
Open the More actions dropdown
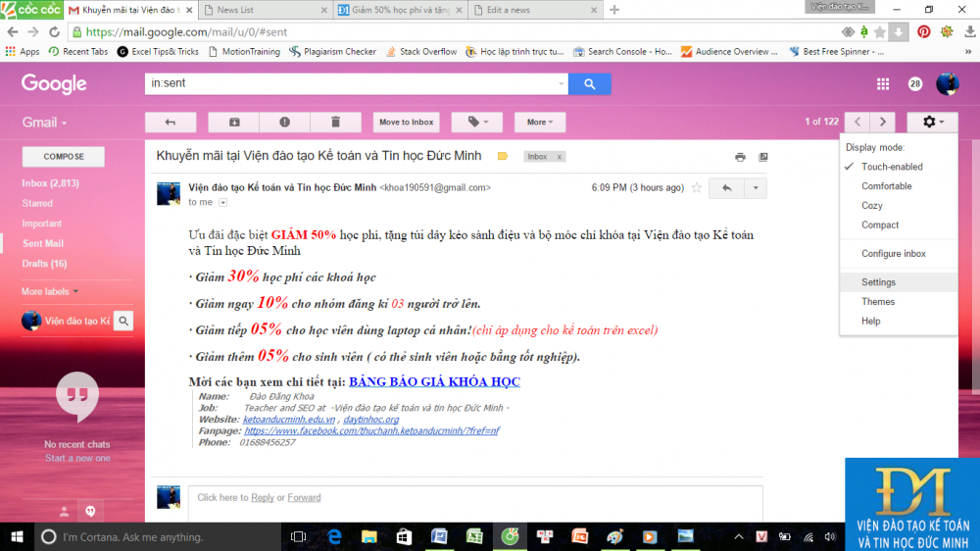pos(540,122)
